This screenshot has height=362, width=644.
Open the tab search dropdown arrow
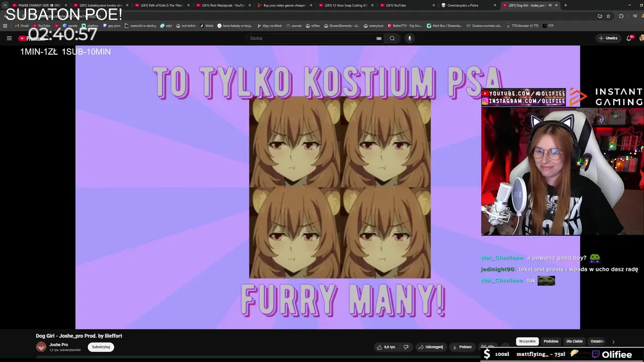[5, 6]
